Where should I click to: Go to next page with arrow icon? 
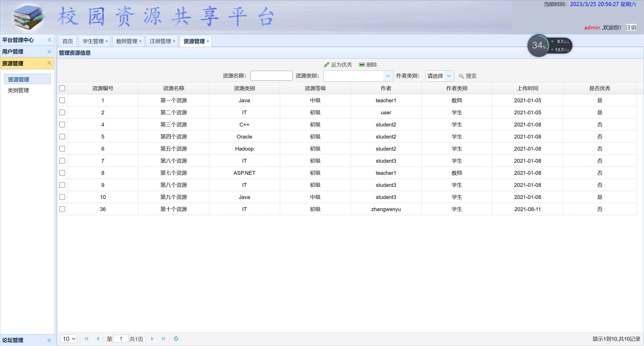[x=152, y=339]
